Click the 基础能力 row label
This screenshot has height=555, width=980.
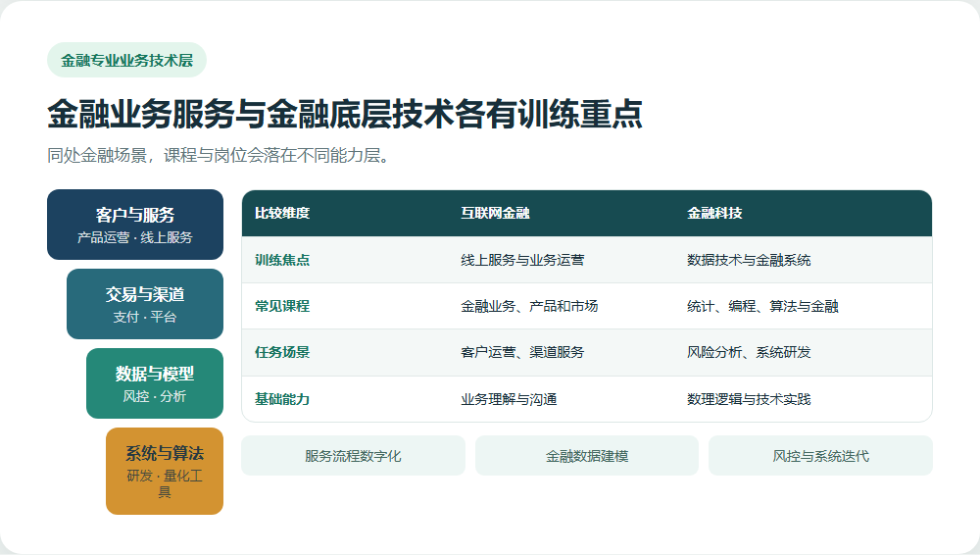point(282,399)
